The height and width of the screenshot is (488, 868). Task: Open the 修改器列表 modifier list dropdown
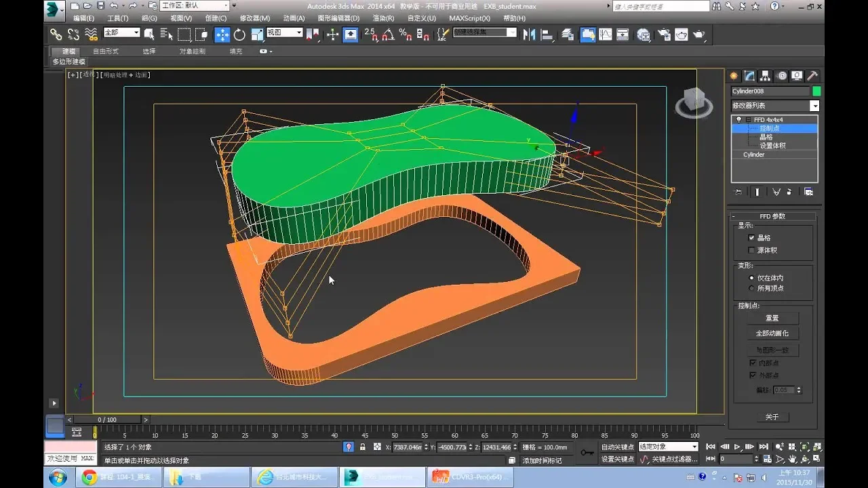(814, 106)
